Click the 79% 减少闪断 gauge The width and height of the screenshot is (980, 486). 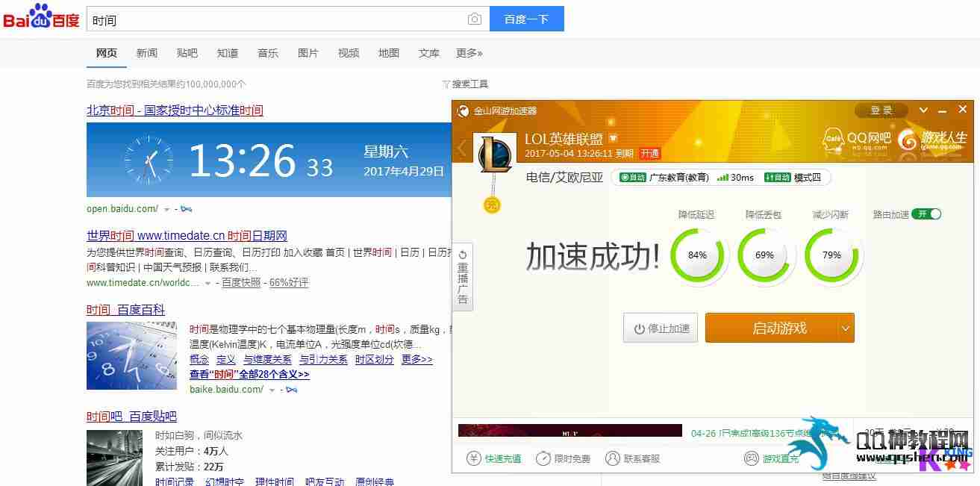[x=831, y=255]
